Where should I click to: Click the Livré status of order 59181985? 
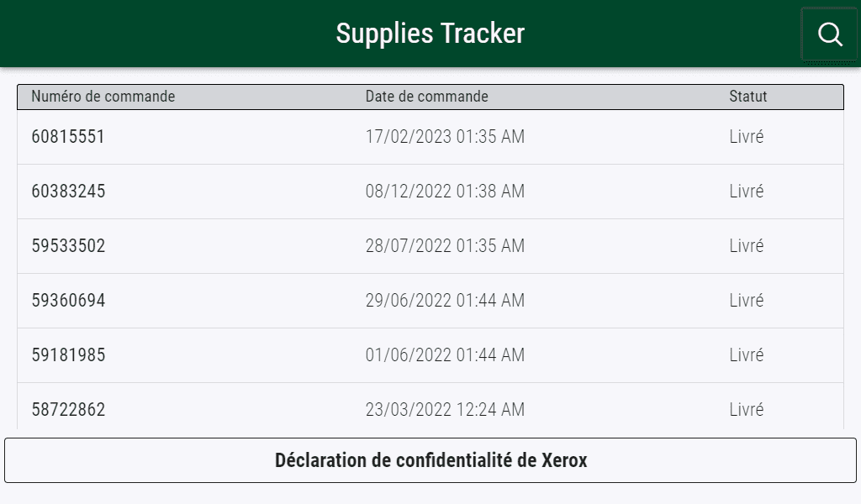click(x=747, y=354)
